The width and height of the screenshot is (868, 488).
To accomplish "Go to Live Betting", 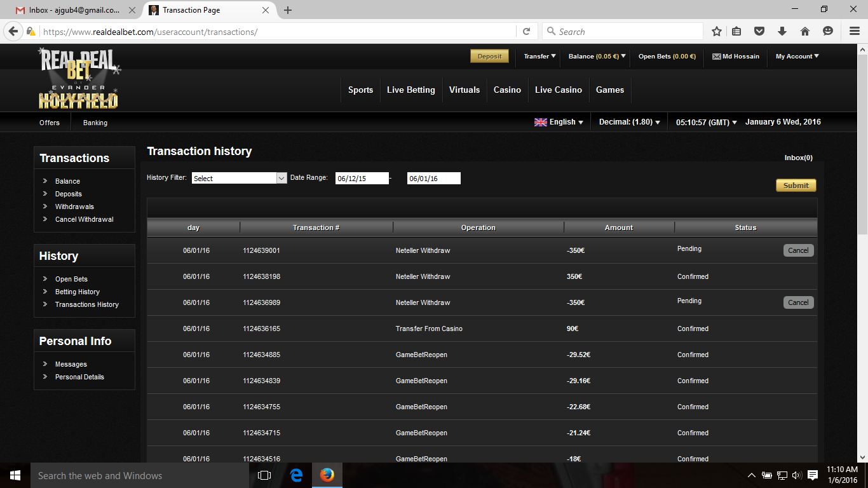I will tap(411, 90).
